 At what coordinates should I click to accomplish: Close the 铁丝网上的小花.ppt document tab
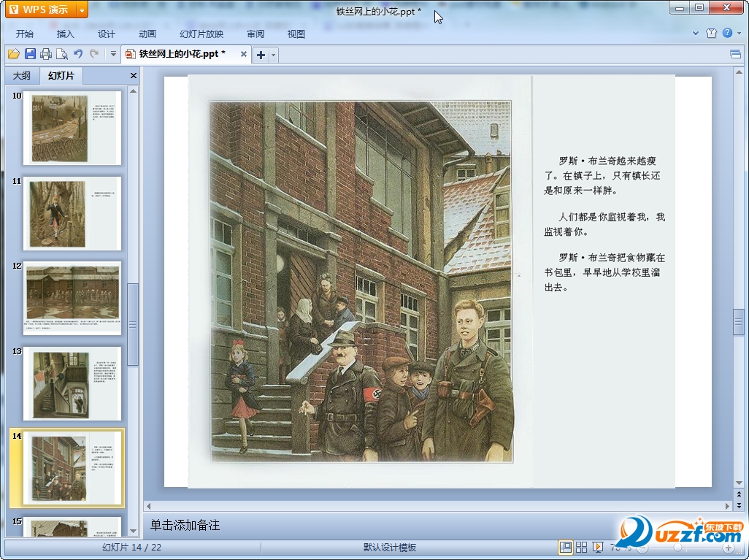point(244,54)
